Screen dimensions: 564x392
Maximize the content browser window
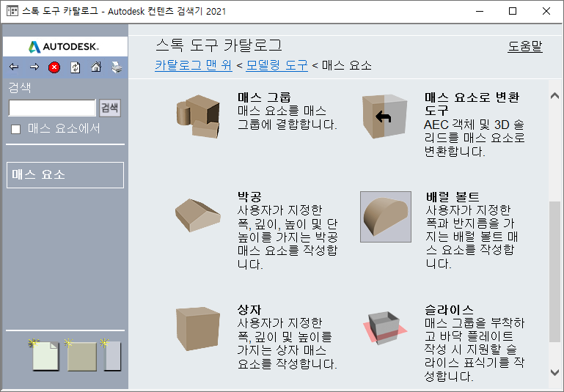point(513,11)
